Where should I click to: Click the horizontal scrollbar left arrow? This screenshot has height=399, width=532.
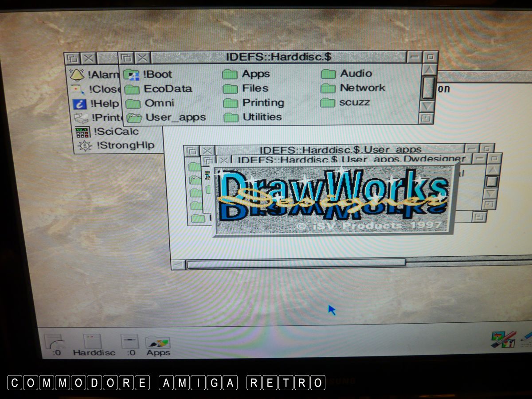178,265
